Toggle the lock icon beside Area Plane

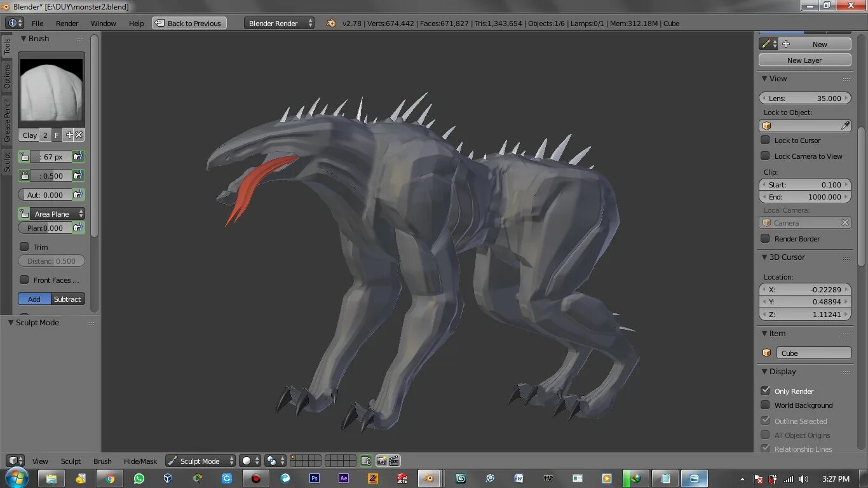[x=24, y=214]
